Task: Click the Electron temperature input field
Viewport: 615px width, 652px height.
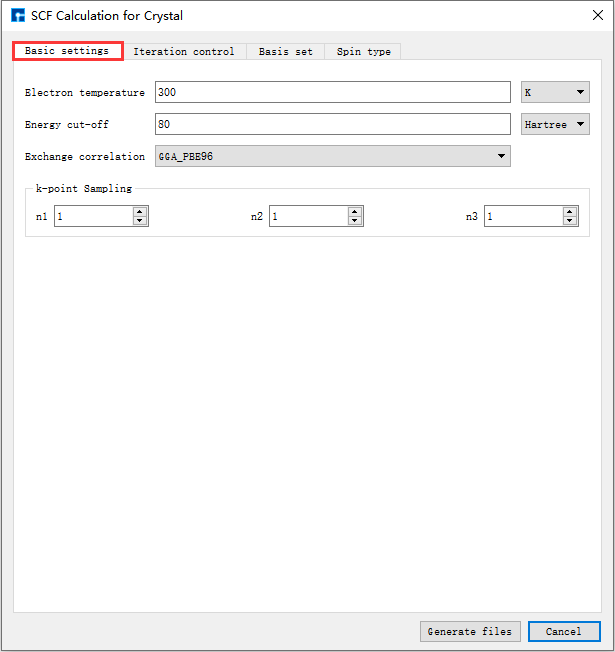Action: 333,93
